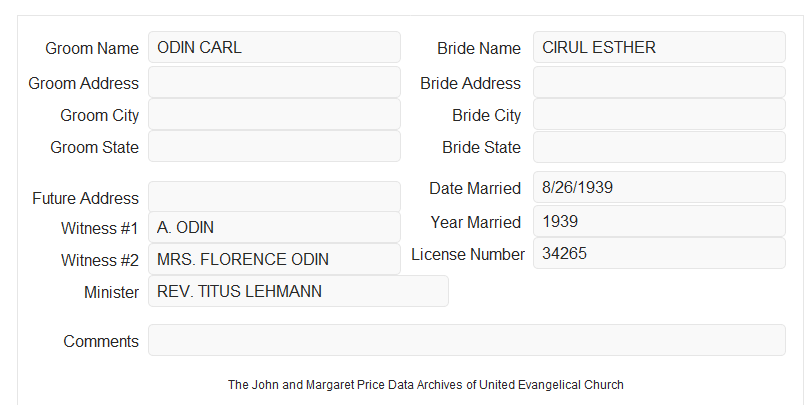This screenshot has height=405, width=805.
Task: Click the License Number label
Action: click(468, 255)
